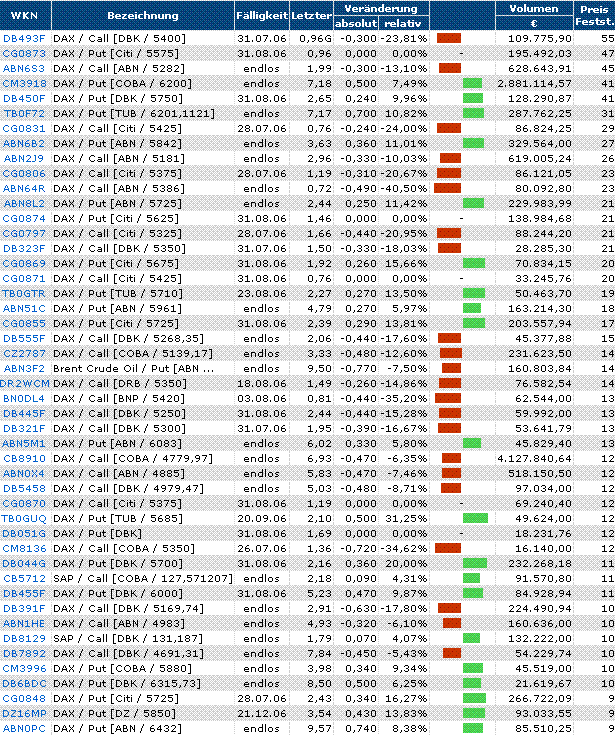
Task: Click 'DAX / Put [COBA / 6200]' description
Action: point(122,83)
